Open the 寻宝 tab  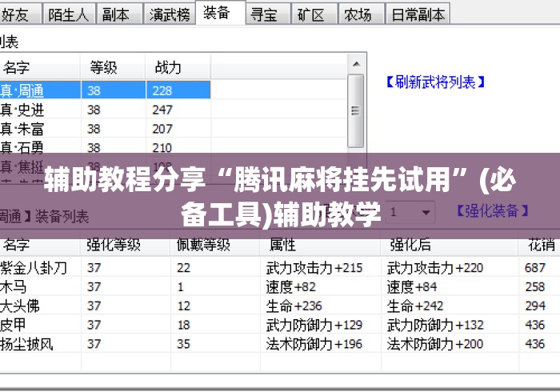[x=268, y=14]
